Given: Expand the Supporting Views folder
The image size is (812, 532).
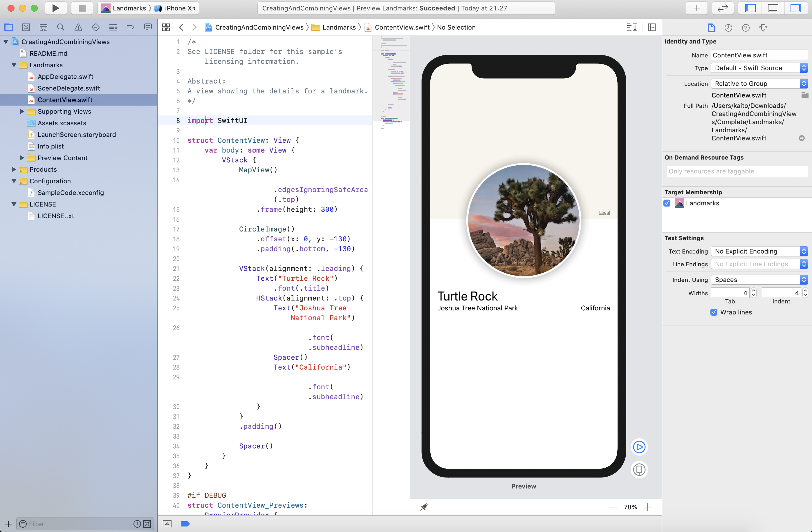Looking at the screenshot, I should pos(22,111).
